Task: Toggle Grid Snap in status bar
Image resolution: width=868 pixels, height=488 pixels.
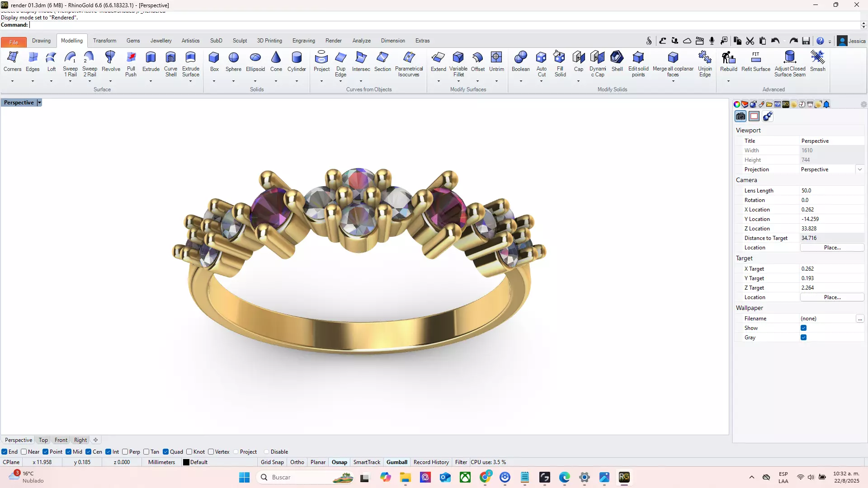Action: coord(272,462)
